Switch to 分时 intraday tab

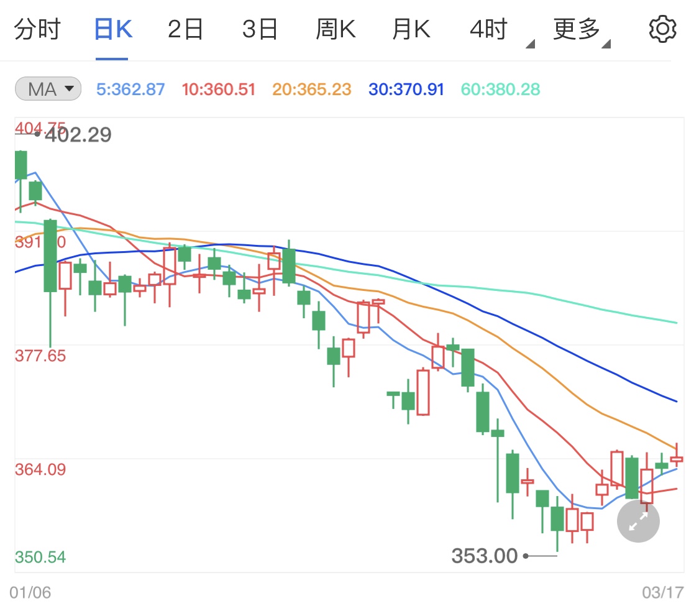pyautogui.click(x=37, y=29)
